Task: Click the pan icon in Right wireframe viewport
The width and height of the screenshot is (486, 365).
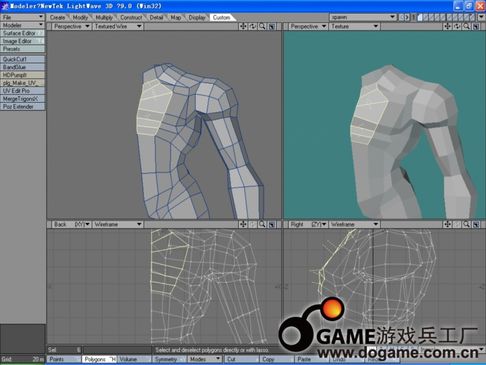Action: [447, 224]
